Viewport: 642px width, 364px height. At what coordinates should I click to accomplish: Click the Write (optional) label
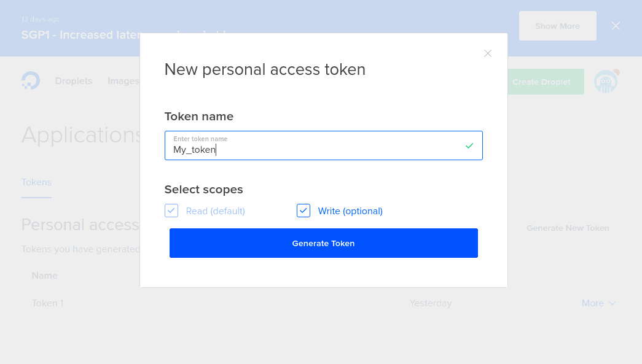coord(350,211)
